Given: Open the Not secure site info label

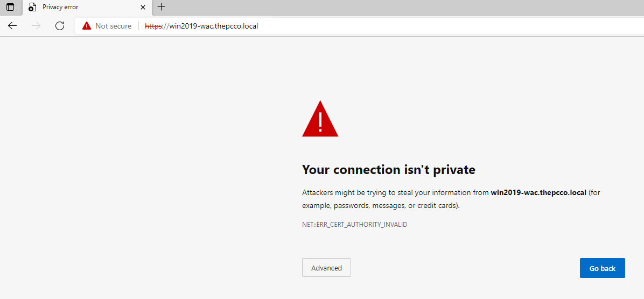Looking at the screenshot, I should pyautogui.click(x=113, y=26).
